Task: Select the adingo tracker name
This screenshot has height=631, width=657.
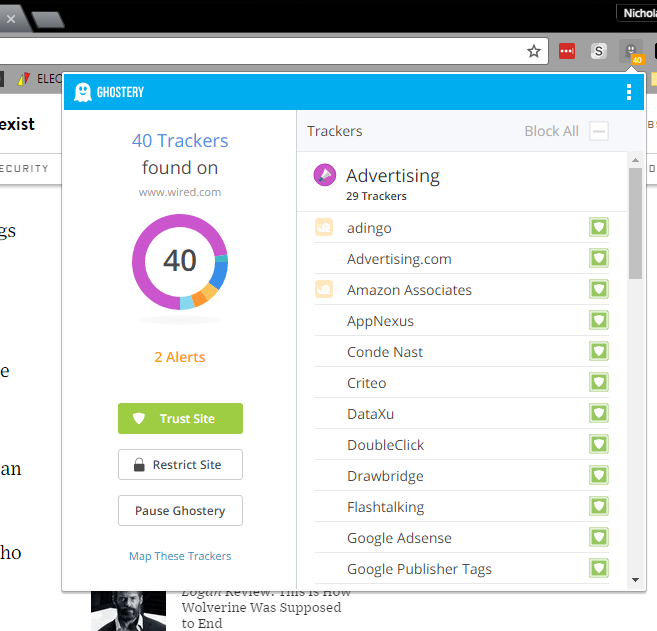Action: (x=369, y=228)
